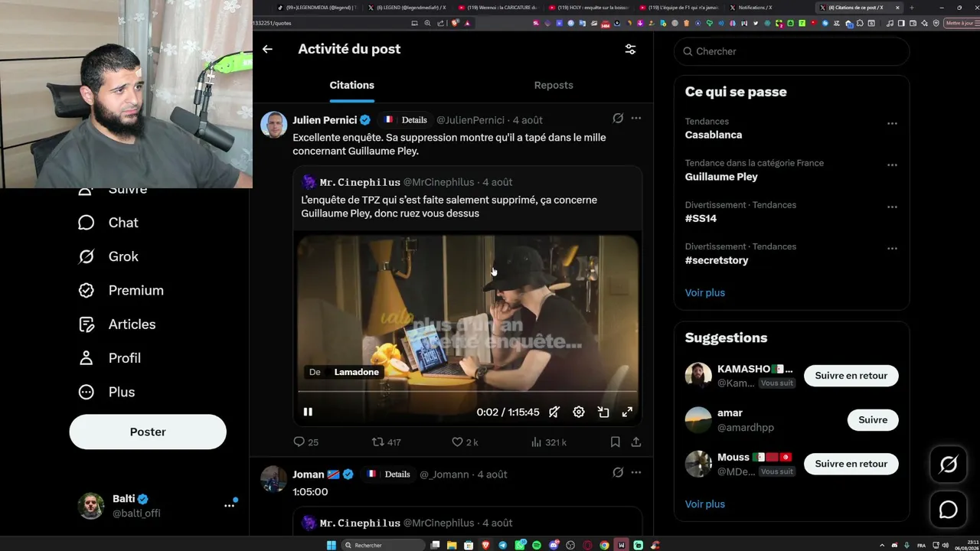Image resolution: width=980 pixels, height=551 pixels.
Task: Open the timeline filter settings icon
Action: pyautogui.click(x=630, y=49)
